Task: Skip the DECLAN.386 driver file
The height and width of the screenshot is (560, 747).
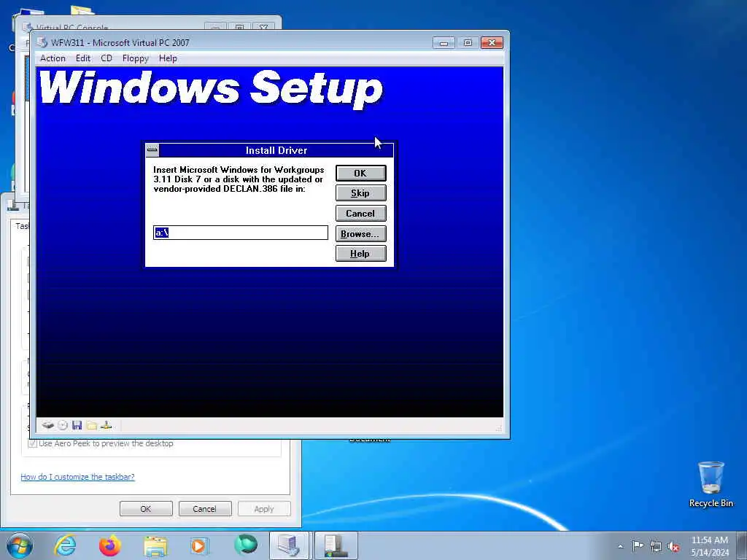Action: (360, 192)
